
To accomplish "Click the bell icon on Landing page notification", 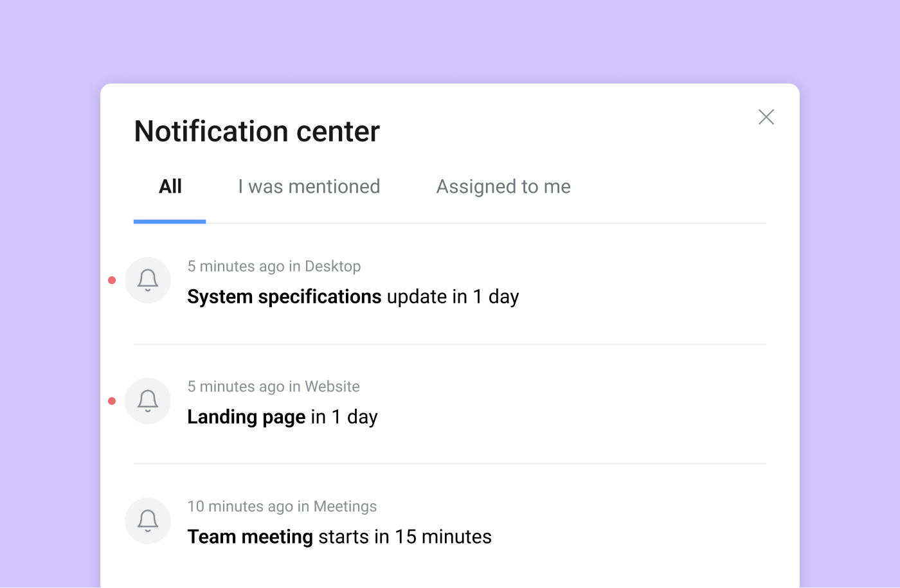I will (x=148, y=400).
